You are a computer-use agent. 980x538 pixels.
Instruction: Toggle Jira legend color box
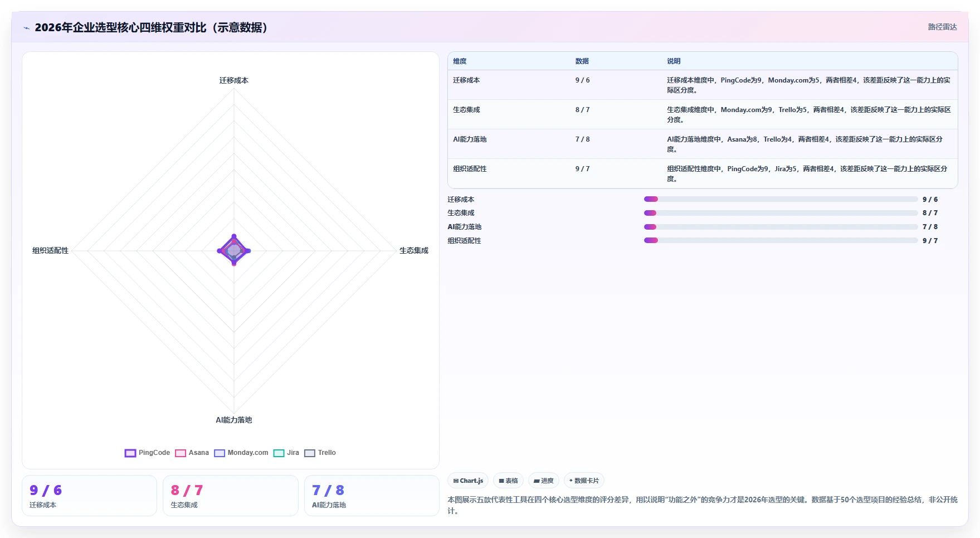279,453
